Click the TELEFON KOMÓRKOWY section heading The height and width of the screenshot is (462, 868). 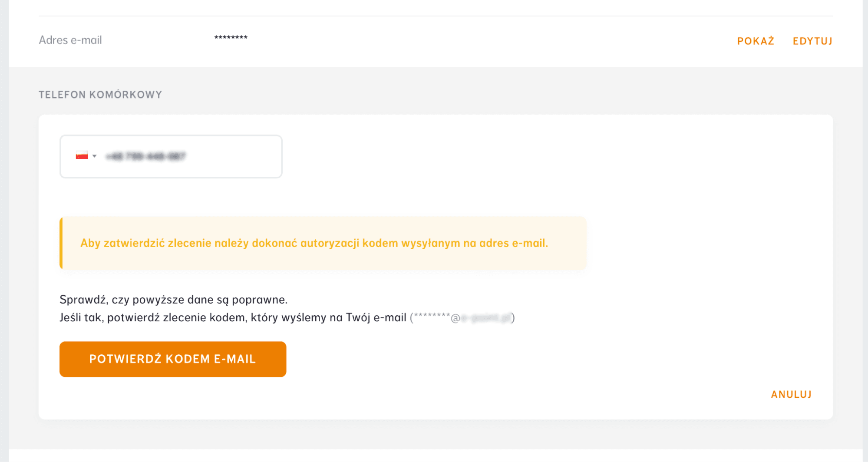100,95
